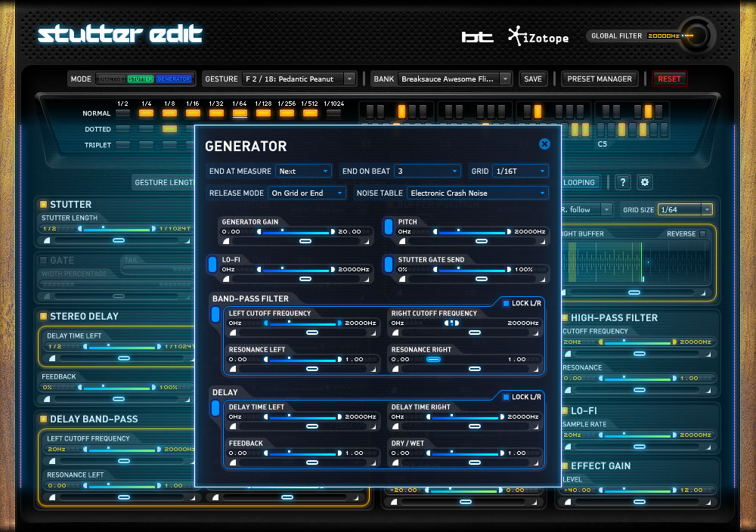Click the question mark help icon
Image resolution: width=756 pixels, height=532 pixels.
(622, 182)
